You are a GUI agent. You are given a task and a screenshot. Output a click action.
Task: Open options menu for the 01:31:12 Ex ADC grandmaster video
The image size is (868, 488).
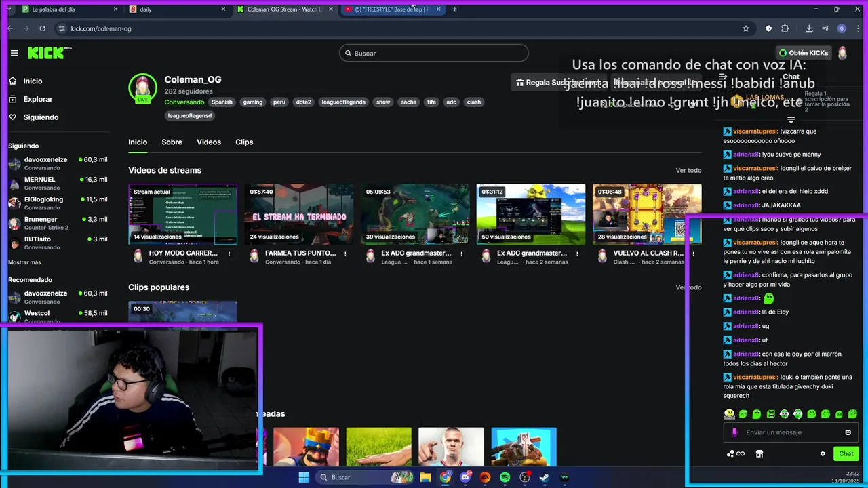point(577,254)
